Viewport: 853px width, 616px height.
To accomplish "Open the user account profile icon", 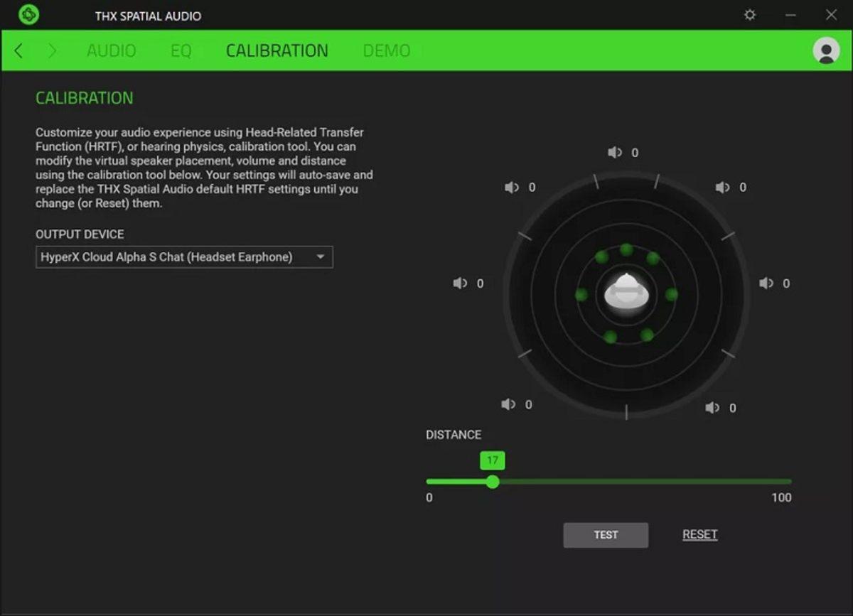I will 827,50.
